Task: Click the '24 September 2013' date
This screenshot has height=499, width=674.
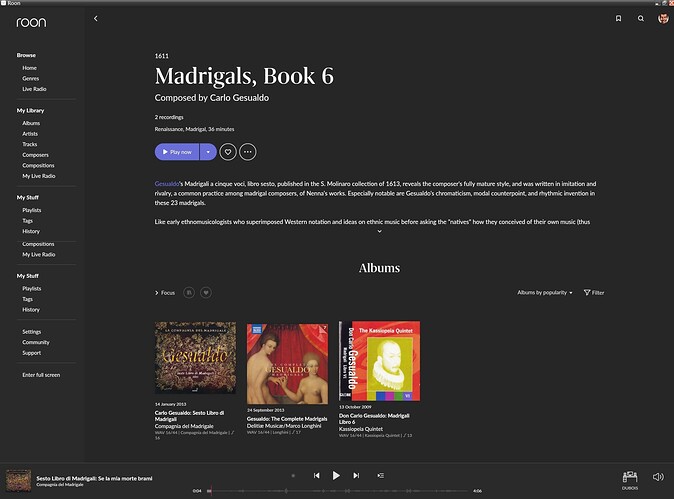Action: point(265,410)
